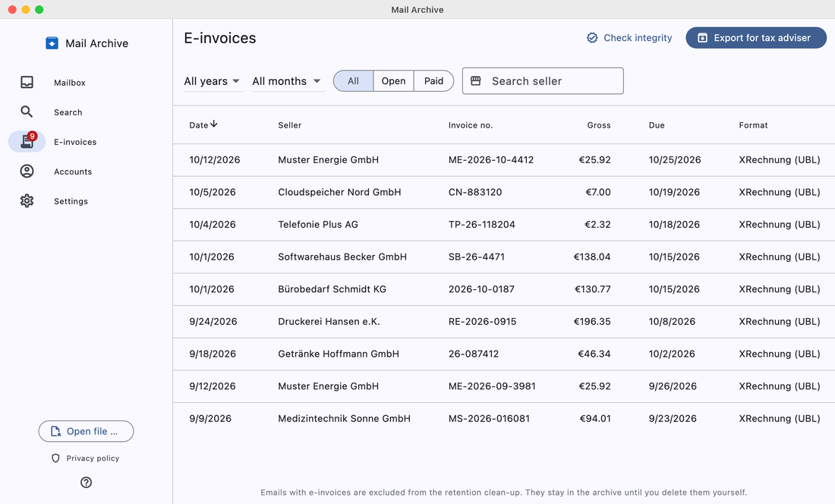Select Softwarehaus Becker GmbH row
The width and height of the screenshot is (835, 504).
(504, 257)
